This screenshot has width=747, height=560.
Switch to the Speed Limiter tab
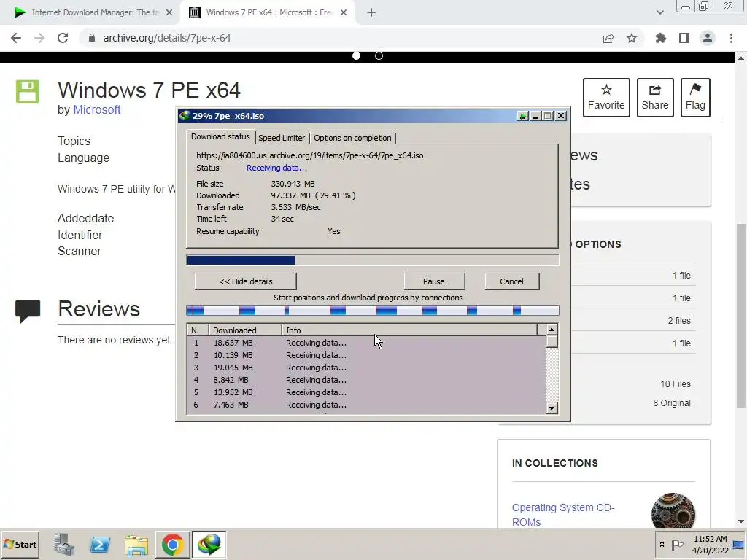tap(282, 138)
